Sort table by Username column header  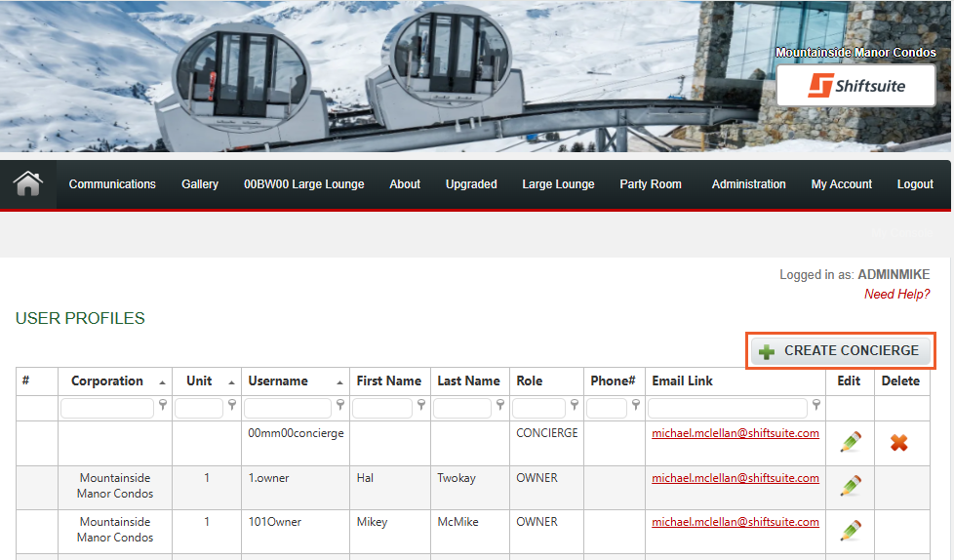[x=278, y=381]
